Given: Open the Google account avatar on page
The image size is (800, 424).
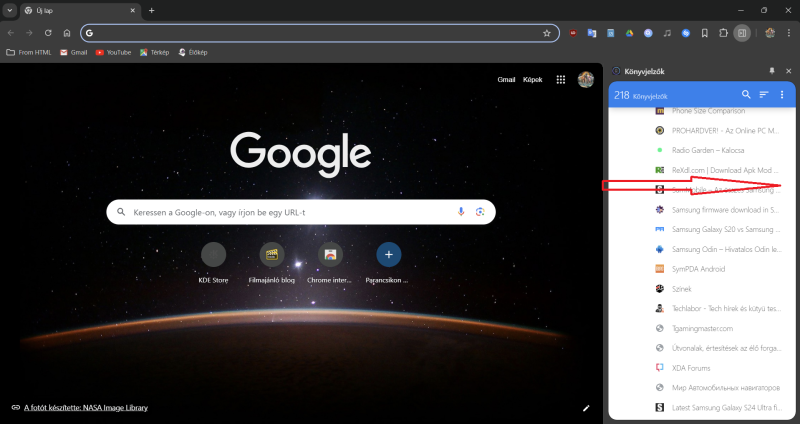Looking at the screenshot, I should click(x=586, y=80).
